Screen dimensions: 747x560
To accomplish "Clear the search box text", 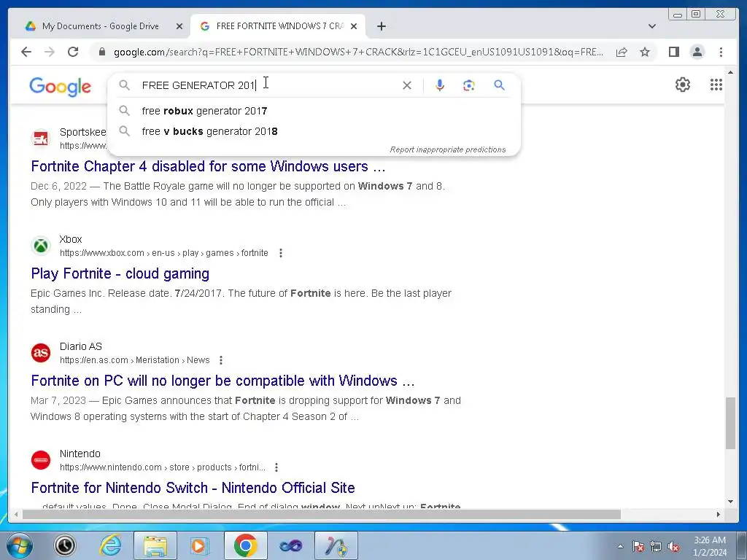I will pyautogui.click(x=407, y=85).
